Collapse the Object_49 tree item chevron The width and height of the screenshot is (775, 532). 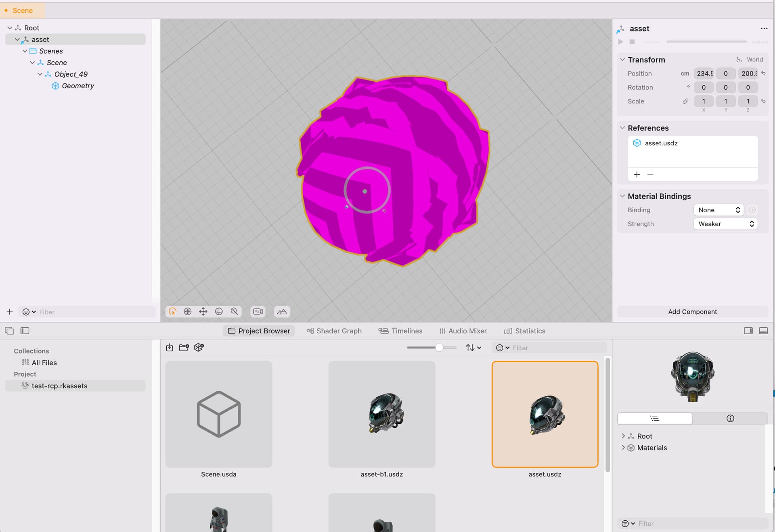tap(40, 74)
